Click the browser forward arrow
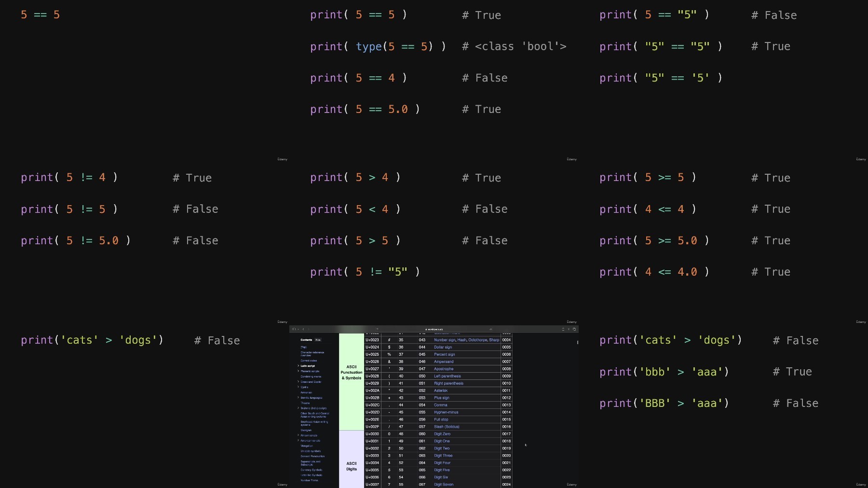The image size is (868, 488). click(309, 329)
